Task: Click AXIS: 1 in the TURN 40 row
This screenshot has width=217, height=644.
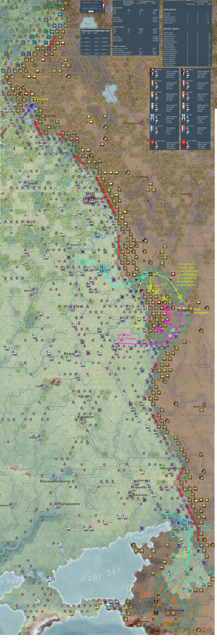Action: pos(97,42)
